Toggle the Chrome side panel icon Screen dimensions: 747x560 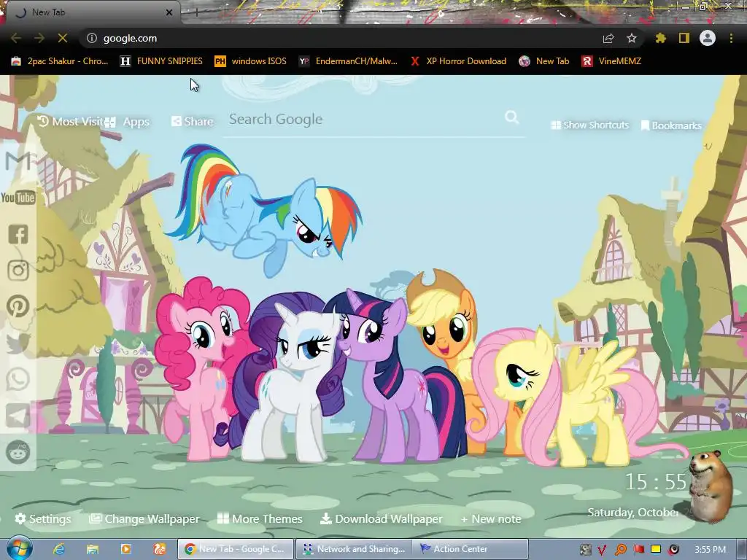(x=684, y=38)
